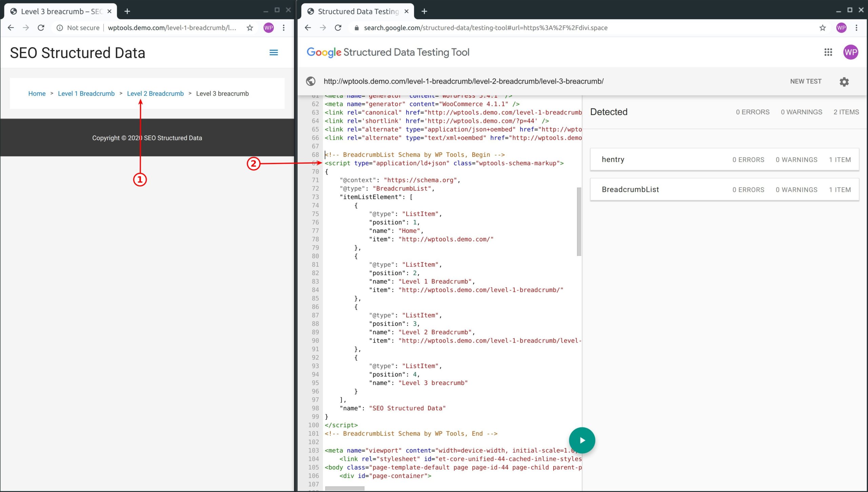The image size is (868, 492).
Task: Close the Level 3 breacrumb tab
Action: point(109,12)
